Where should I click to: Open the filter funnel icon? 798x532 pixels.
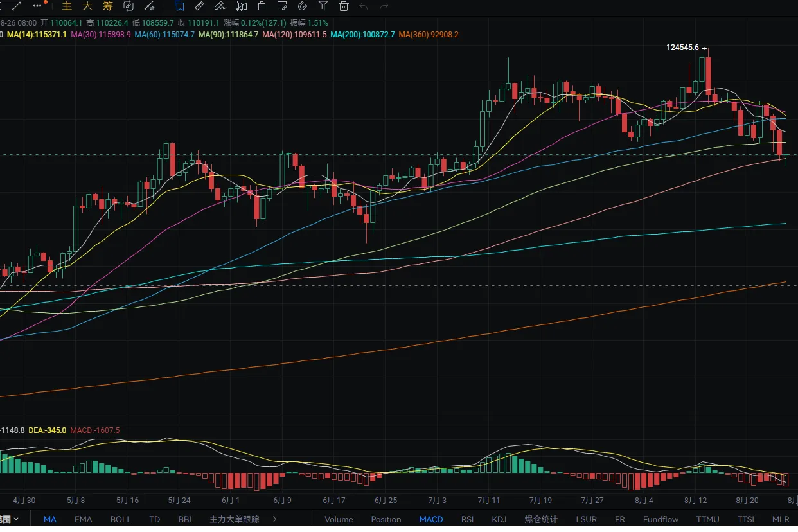pyautogui.click(x=323, y=6)
